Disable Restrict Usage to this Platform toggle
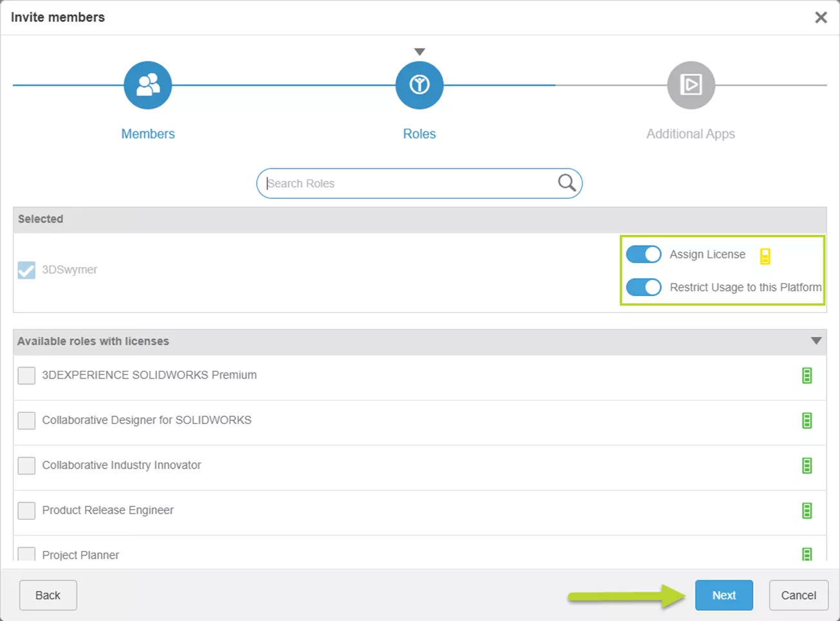This screenshot has width=840, height=621. 643,287
